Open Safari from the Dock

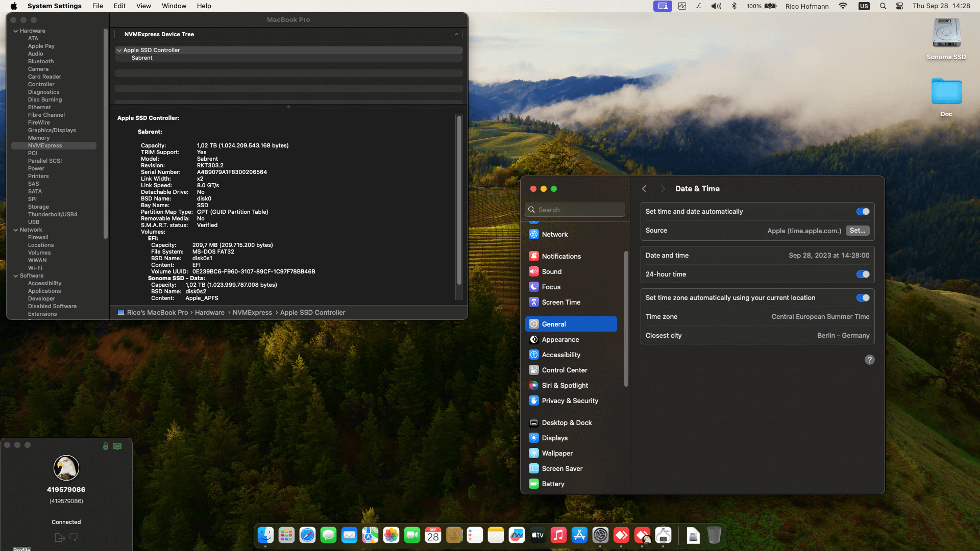coord(307,535)
